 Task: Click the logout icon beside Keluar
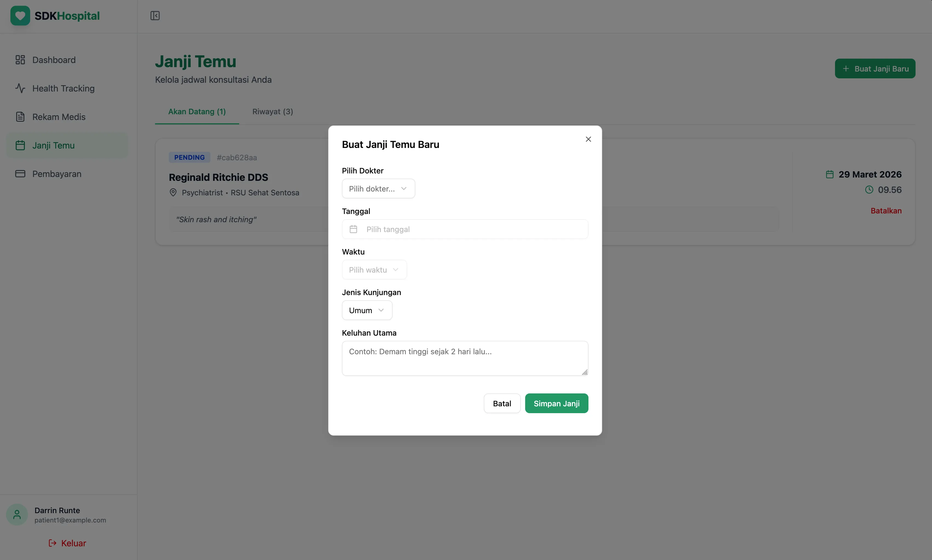click(x=52, y=543)
